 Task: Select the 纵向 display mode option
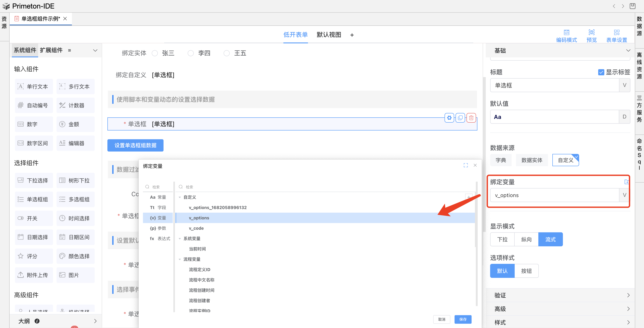(x=526, y=239)
